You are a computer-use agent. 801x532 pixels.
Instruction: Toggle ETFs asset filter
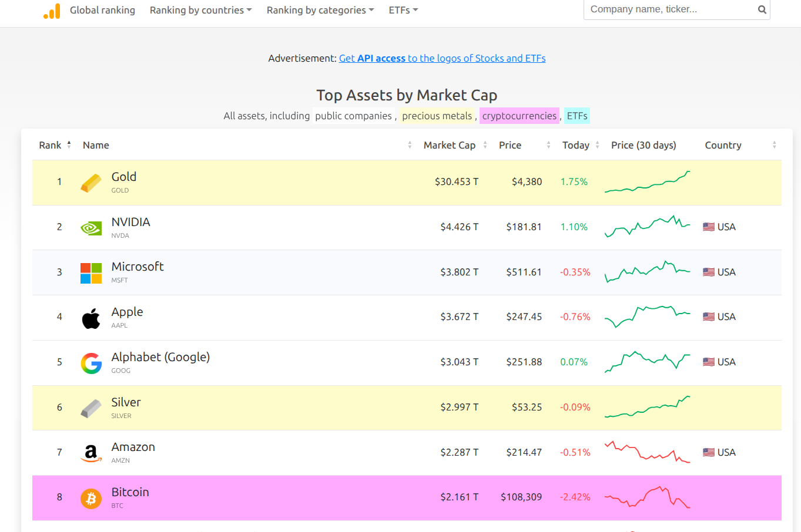point(577,116)
